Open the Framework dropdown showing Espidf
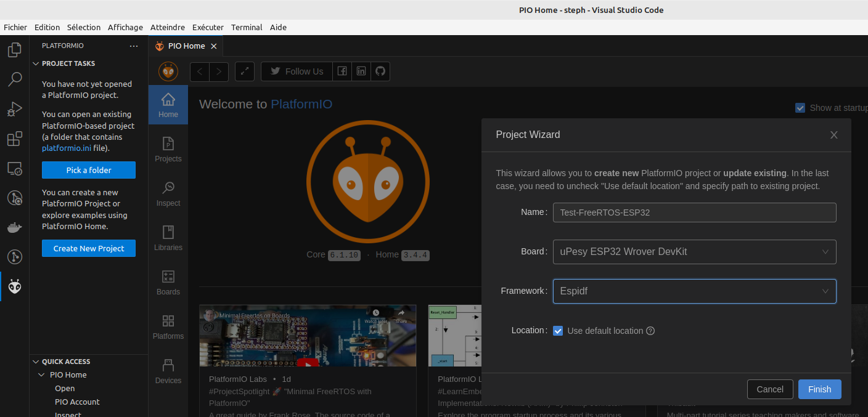The image size is (868, 417). [x=694, y=291]
